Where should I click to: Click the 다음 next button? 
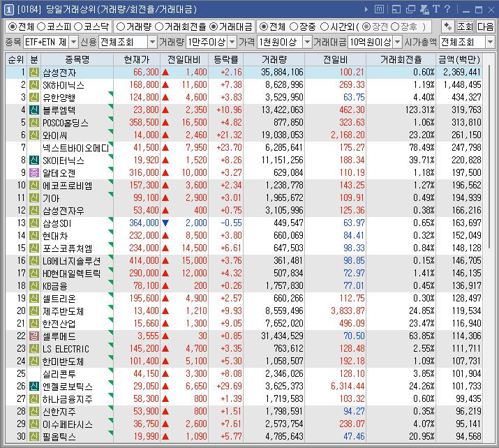pyautogui.click(x=485, y=27)
